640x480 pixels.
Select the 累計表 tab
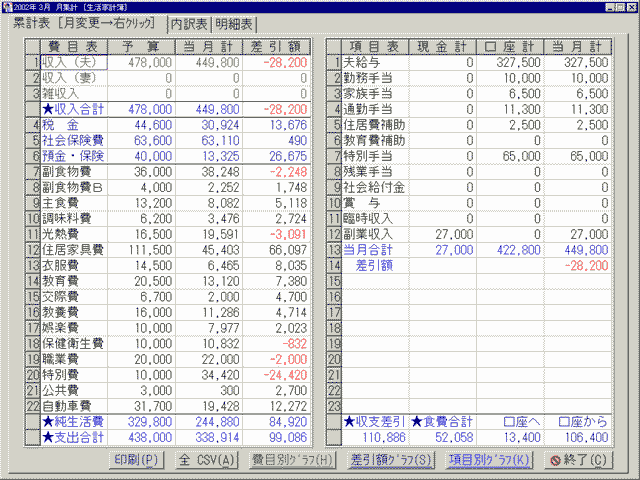[x=84, y=23]
